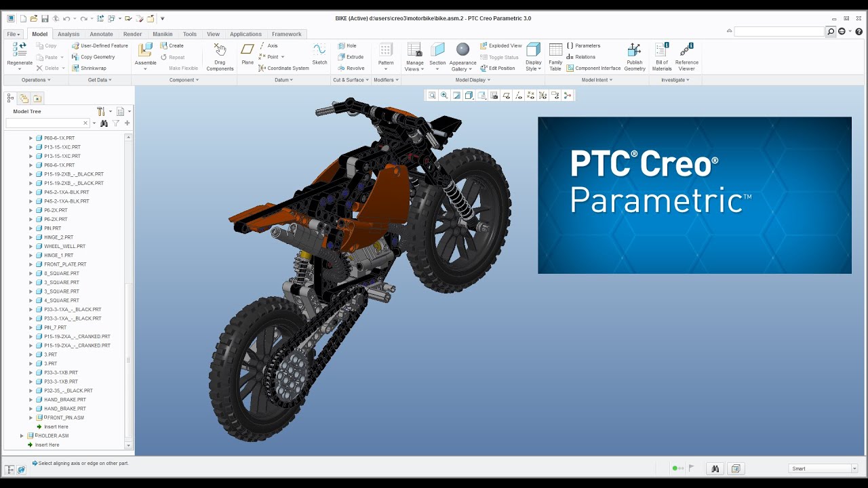Click the Model Tree scrollbar down arrow
868x488 pixels.
[x=129, y=445]
